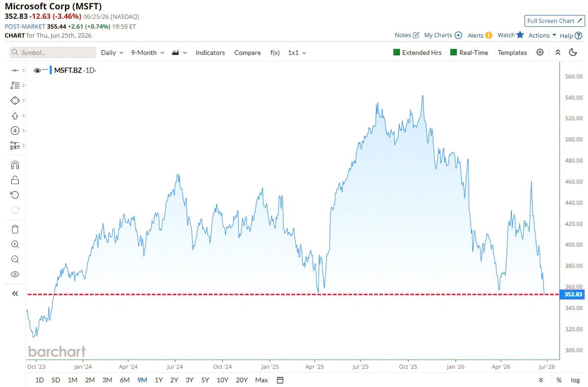
Task: Open the Fibonacci tools icon
Action: (x=15, y=85)
